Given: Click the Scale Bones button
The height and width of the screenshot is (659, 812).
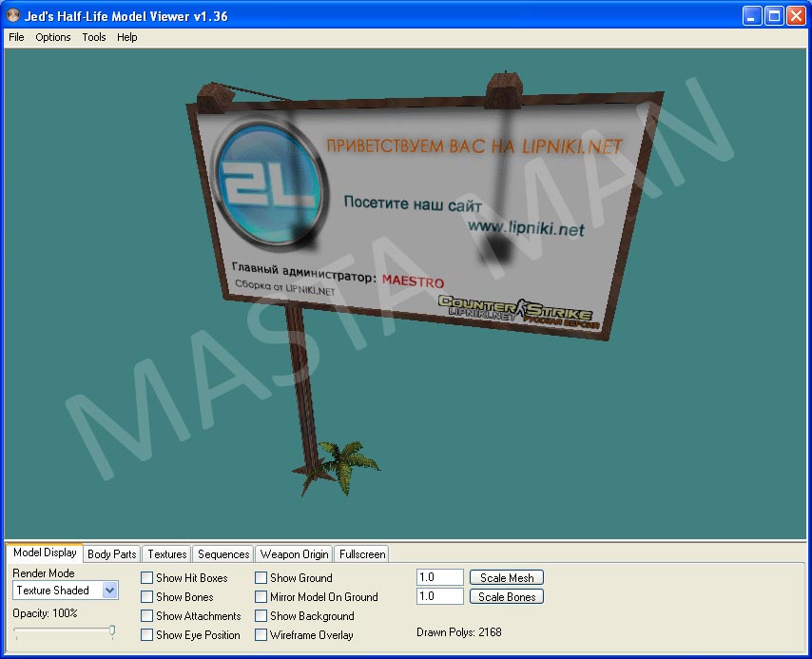Looking at the screenshot, I should [x=507, y=597].
